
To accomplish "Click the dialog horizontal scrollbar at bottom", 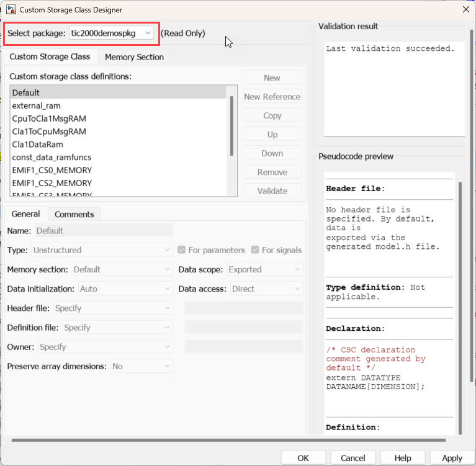I will tap(228, 440).
